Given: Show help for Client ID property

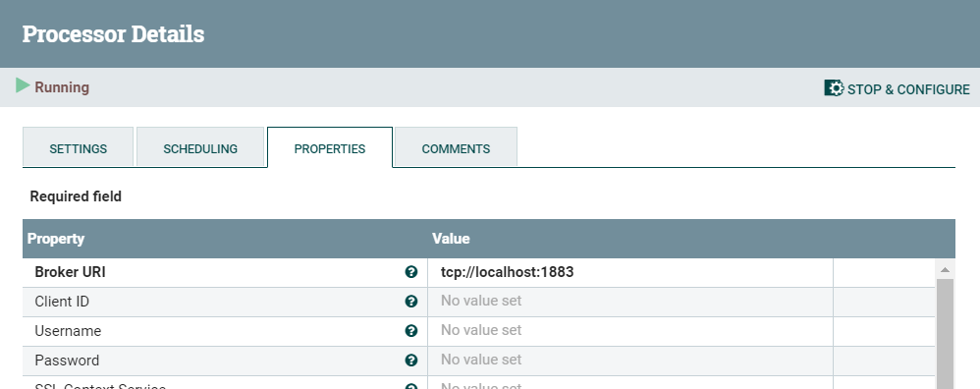Looking at the screenshot, I should pyautogui.click(x=410, y=302).
